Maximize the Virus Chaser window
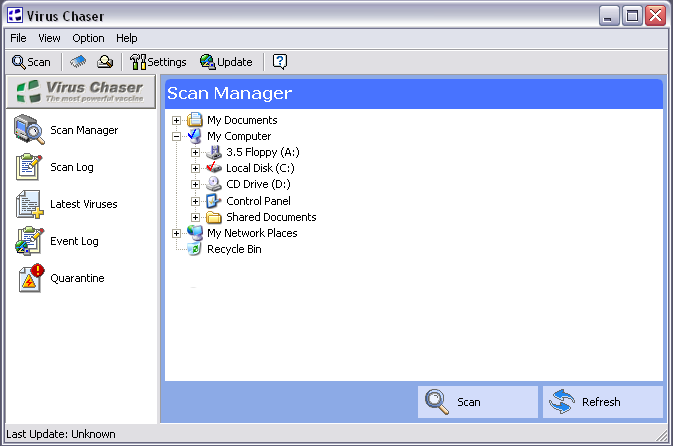 click(x=632, y=16)
